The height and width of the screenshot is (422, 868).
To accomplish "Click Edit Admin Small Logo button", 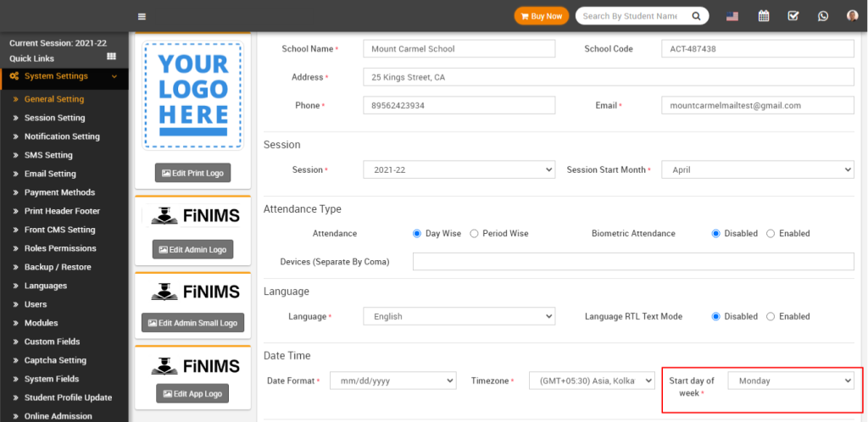I will pyautogui.click(x=192, y=323).
